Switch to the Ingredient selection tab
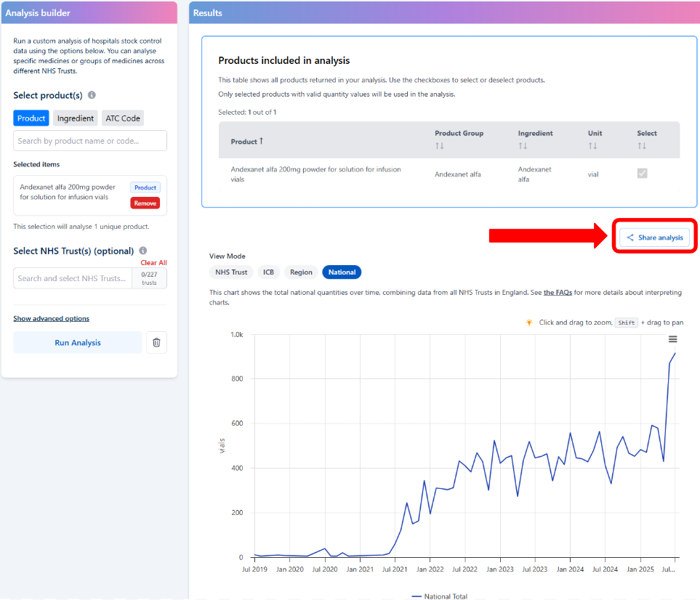The height and width of the screenshot is (600, 700). [76, 118]
